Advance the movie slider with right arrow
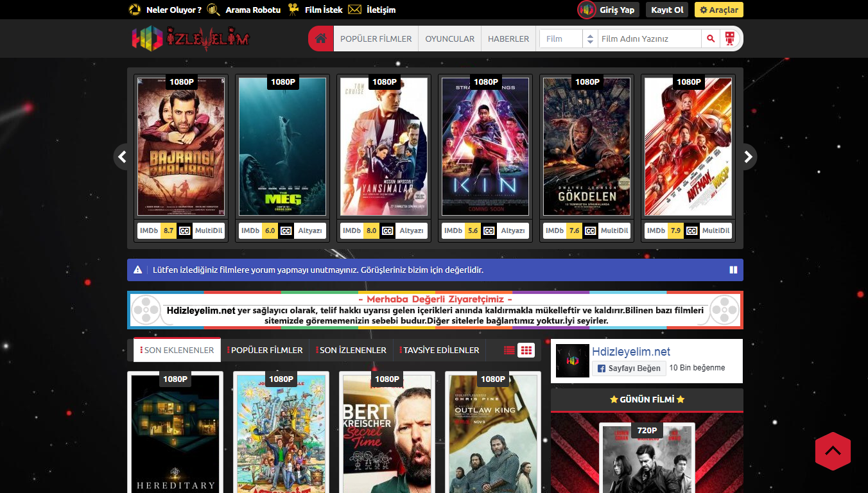The image size is (868, 493). tap(748, 157)
